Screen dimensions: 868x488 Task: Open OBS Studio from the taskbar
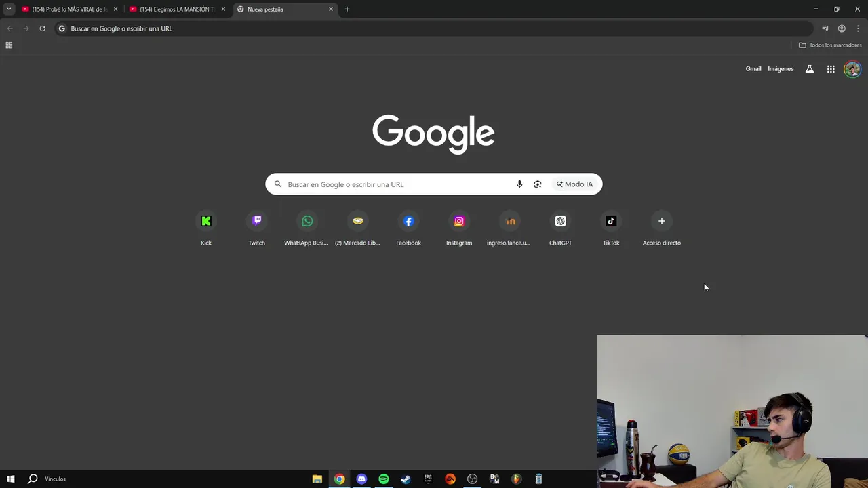[x=472, y=479]
